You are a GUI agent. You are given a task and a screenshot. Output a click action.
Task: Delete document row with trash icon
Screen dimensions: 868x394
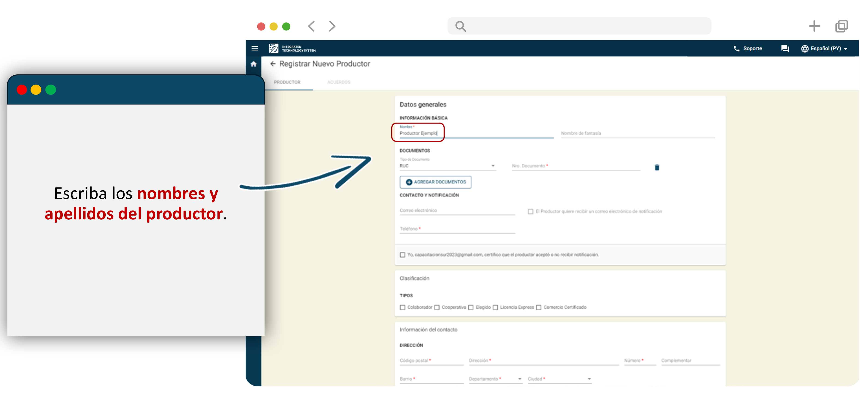click(x=657, y=167)
